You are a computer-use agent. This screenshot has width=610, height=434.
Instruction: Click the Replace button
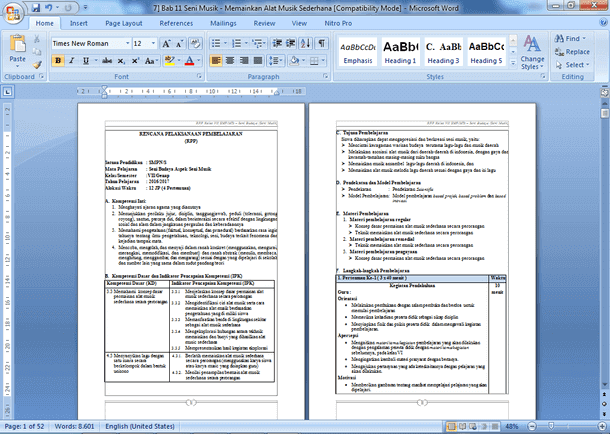click(x=572, y=52)
